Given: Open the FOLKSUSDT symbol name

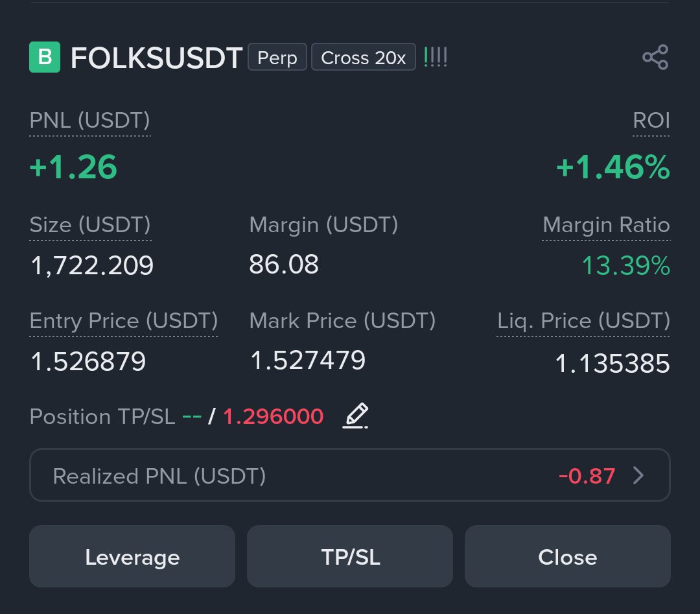Looking at the screenshot, I should pyautogui.click(x=156, y=58).
